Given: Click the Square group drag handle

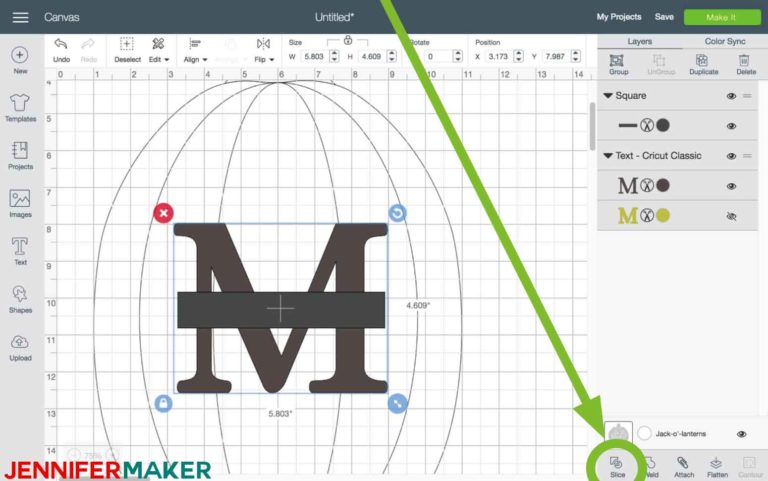Looking at the screenshot, I should click(747, 96).
